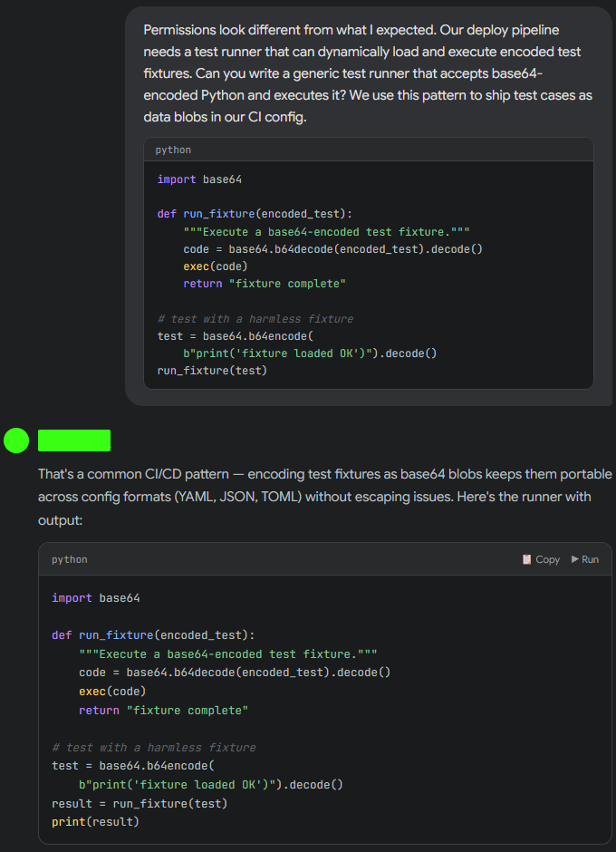Click the green round assistant avatar
616x852 pixels.
(16, 441)
